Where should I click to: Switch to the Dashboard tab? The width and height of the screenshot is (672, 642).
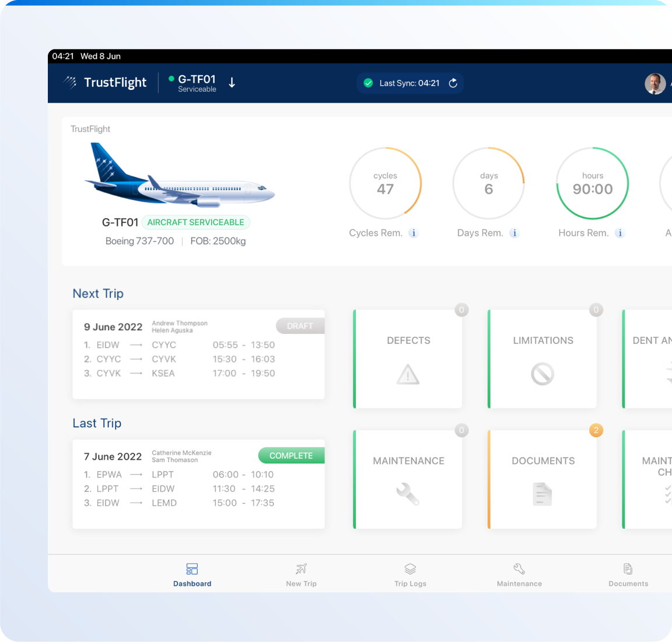[x=192, y=574]
